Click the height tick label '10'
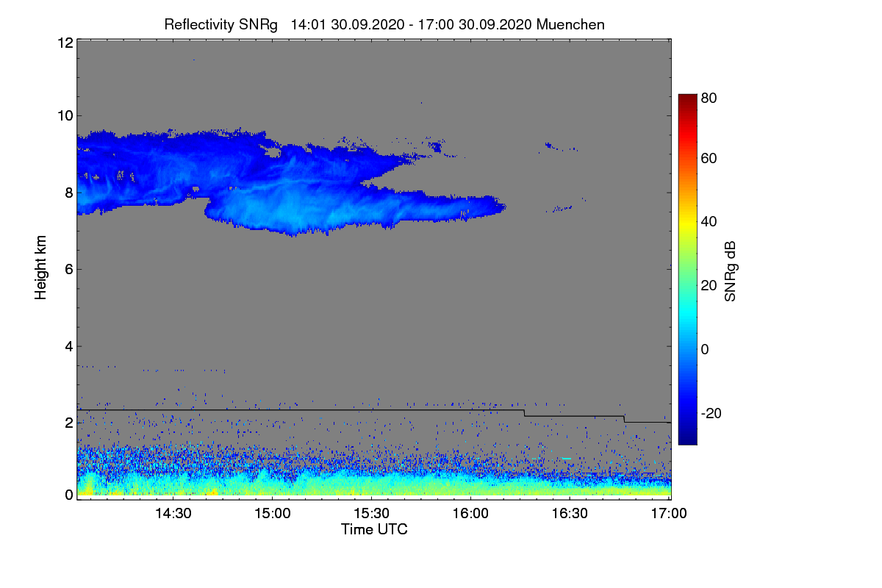 65,115
